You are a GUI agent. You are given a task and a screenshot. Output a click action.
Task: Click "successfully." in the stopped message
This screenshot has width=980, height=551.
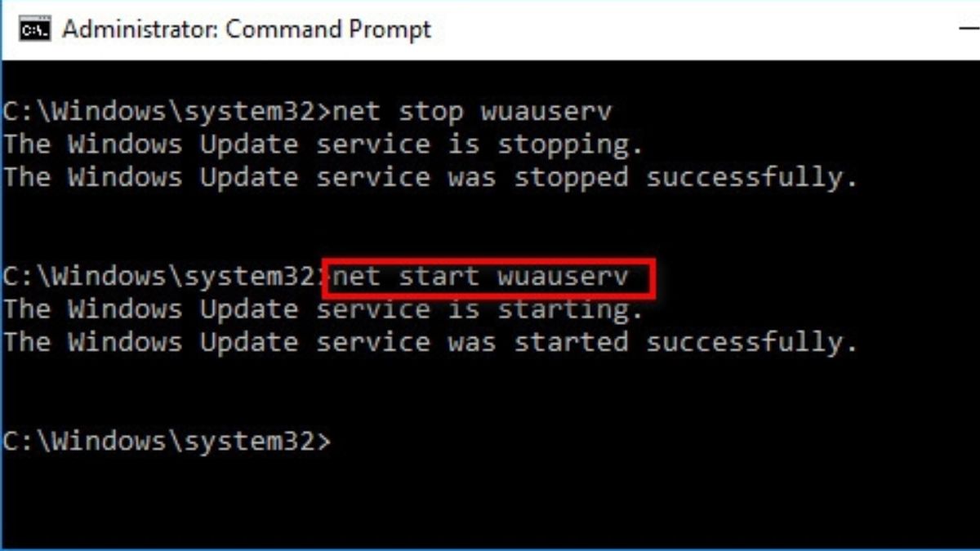752,178
